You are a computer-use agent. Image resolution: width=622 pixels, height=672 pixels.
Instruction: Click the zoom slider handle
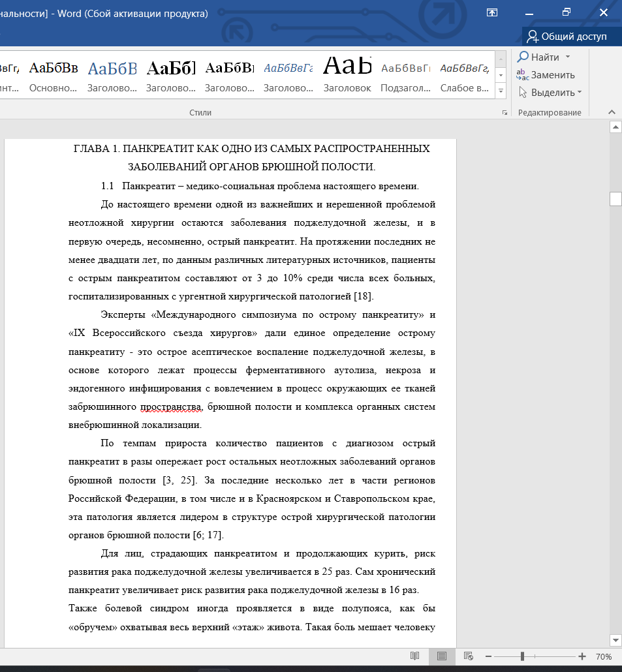(522, 656)
